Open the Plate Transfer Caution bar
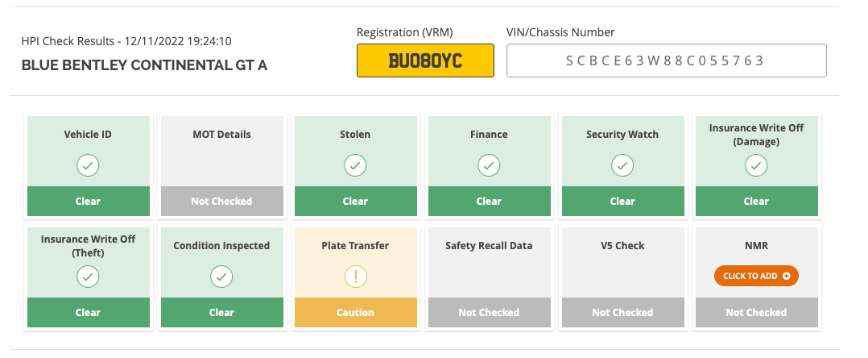The image size is (868, 358). 355,313
